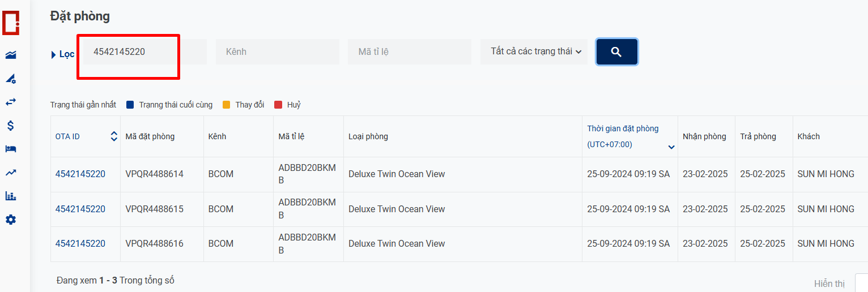Click the swap arrows sidebar icon
Screen dimensions: 868x292
(x=11, y=102)
